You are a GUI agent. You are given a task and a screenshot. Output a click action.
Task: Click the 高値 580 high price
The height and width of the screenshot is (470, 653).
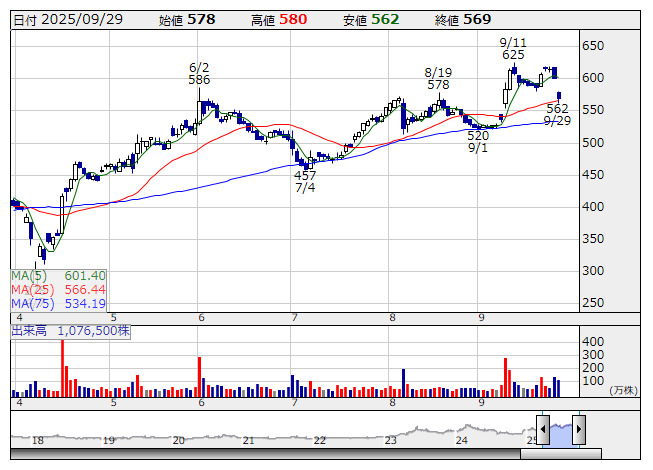point(279,20)
